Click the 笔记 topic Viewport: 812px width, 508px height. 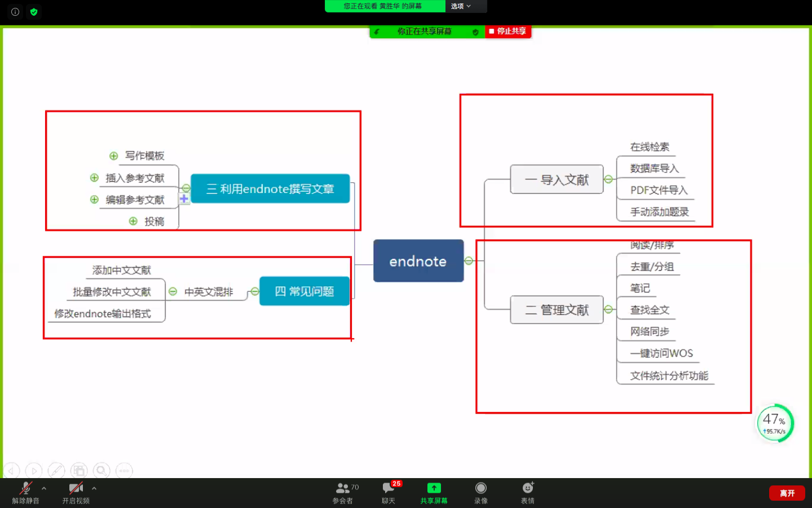point(640,288)
